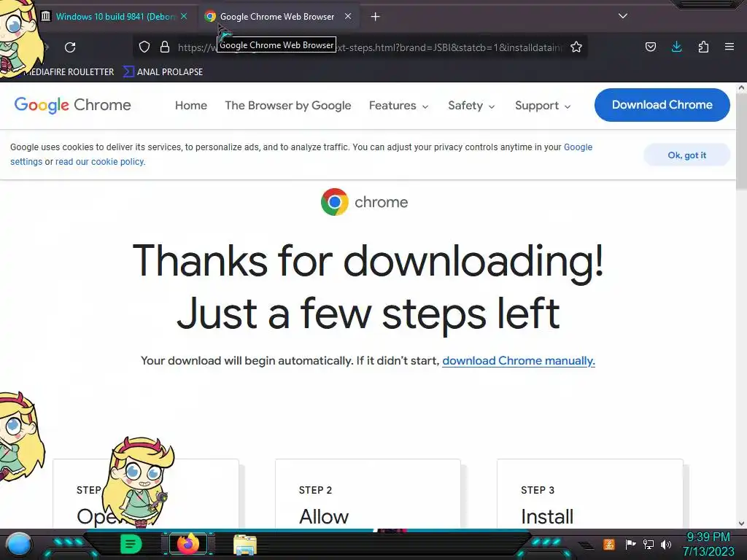Screen dimensions: 747x560
Task: Open File Explorer from the taskbar
Action: pyautogui.click(x=245, y=544)
